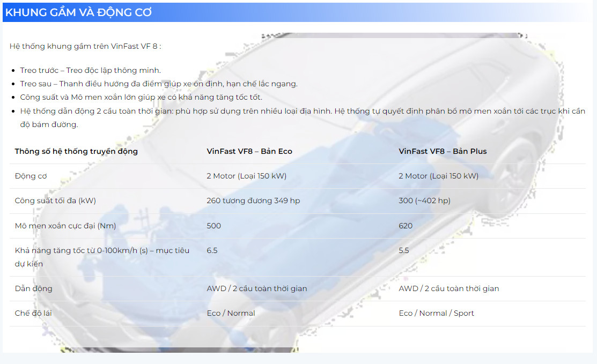Click the "Hệ thống khung gầm trên VinFast VF 8" intro line
The image size is (597, 364).
tap(85, 46)
